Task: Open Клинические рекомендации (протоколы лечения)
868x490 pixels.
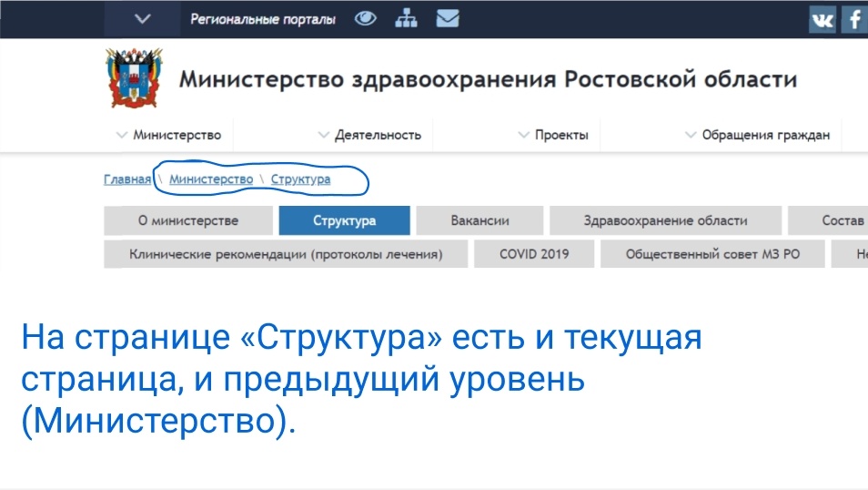Action: (x=286, y=254)
